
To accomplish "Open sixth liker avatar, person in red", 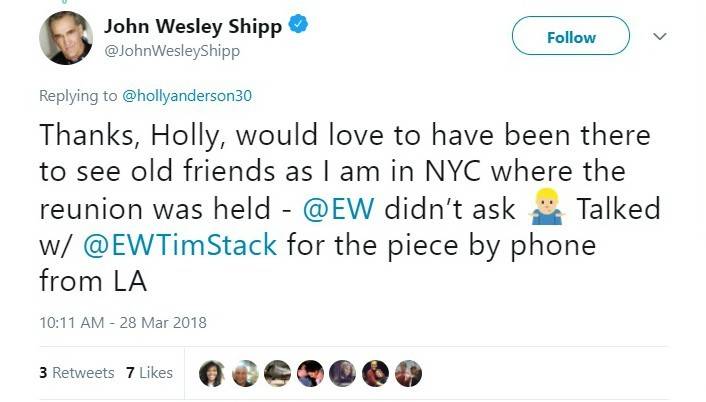I will [x=375, y=373].
